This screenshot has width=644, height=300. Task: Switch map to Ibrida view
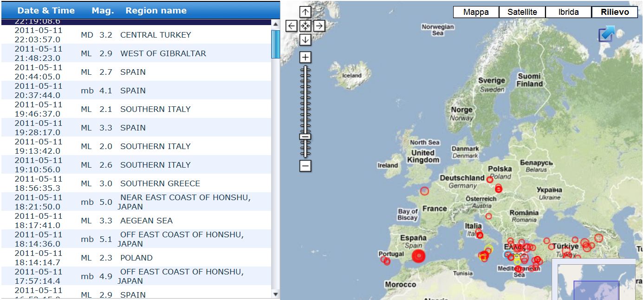pos(569,12)
